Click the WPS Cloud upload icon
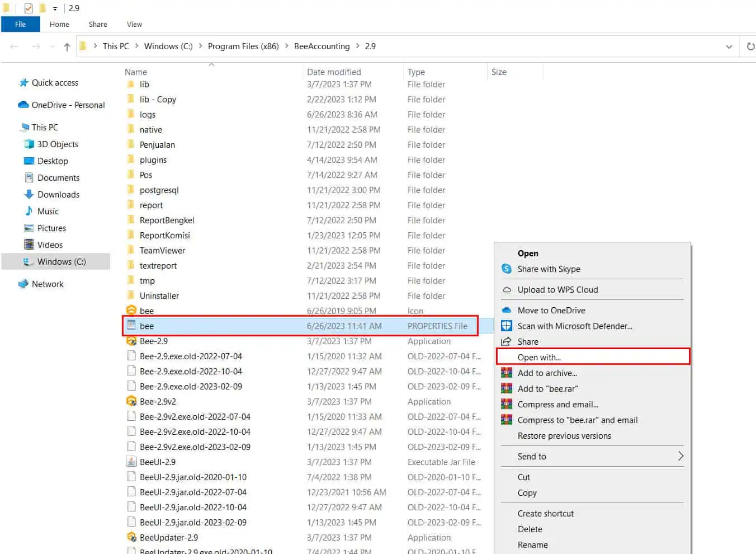 pos(507,290)
